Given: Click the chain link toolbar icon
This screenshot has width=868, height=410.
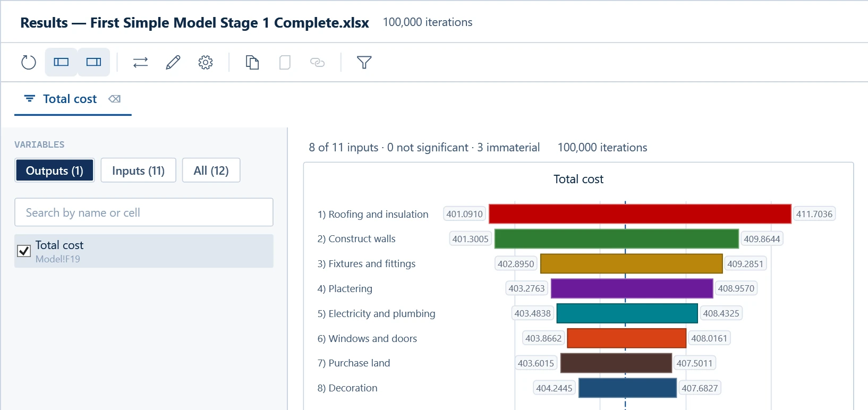Looking at the screenshot, I should pyautogui.click(x=317, y=62).
